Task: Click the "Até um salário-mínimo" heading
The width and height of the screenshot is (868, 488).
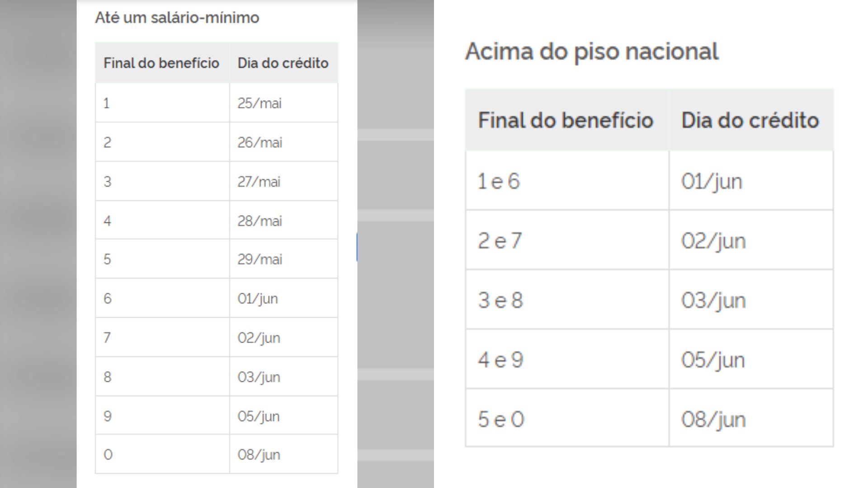Action: click(177, 18)
